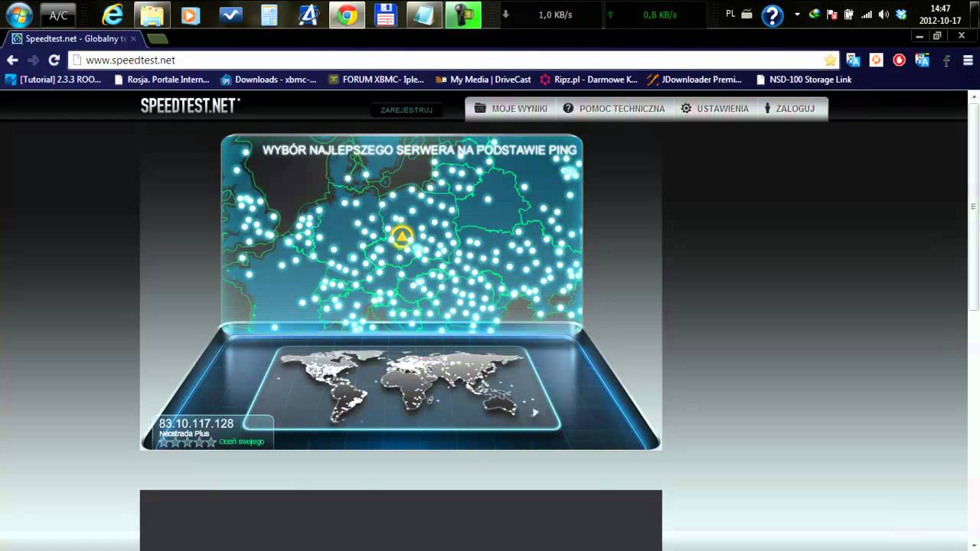Open the blue letter A app in taskbar
Image resolution: width=980 pixels, height=551 pixels.
pos(309,15)
